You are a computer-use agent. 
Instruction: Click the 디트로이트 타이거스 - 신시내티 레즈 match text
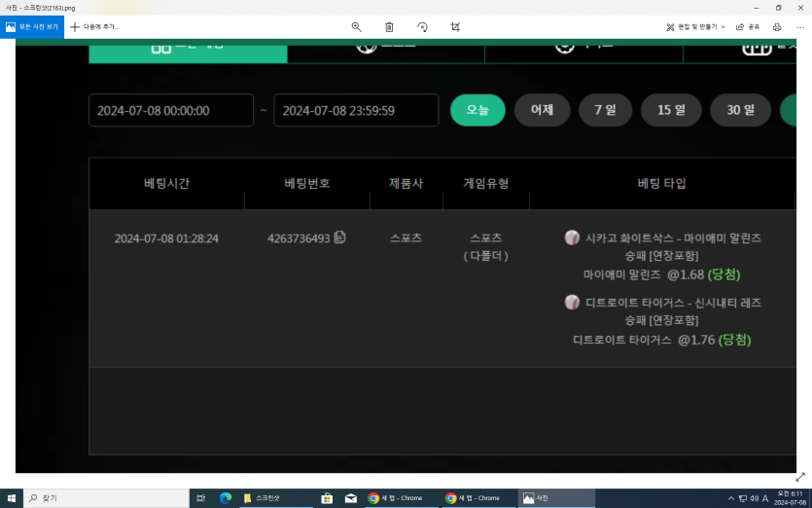(x=673, y=303)
